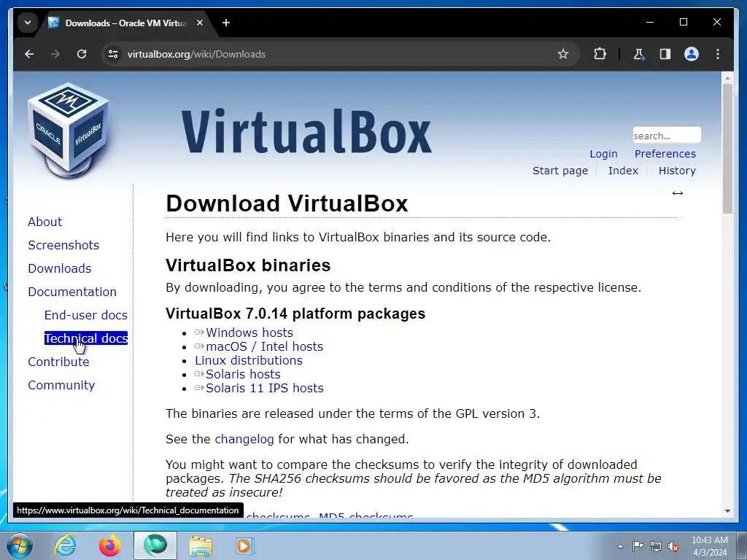Screen dimensions: 747x560
Task: Download the Solaris hosts package
Action: [x=243, y=374]
